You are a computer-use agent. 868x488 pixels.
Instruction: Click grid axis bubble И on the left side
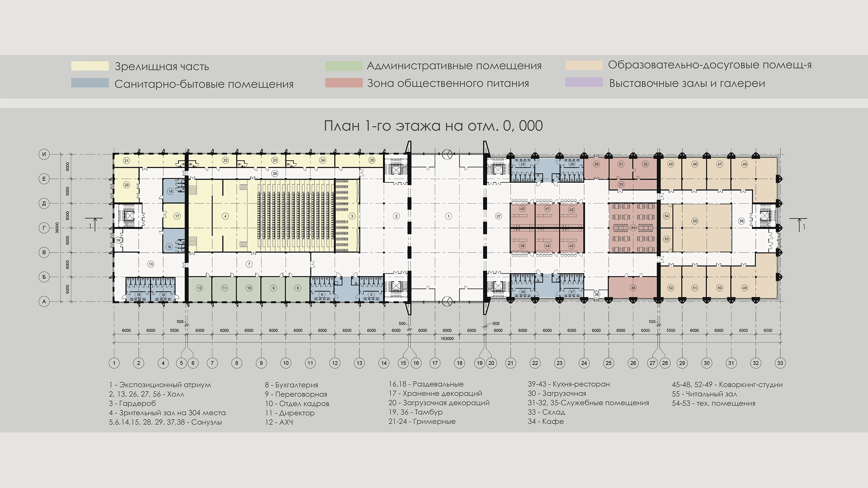point(44,154)
